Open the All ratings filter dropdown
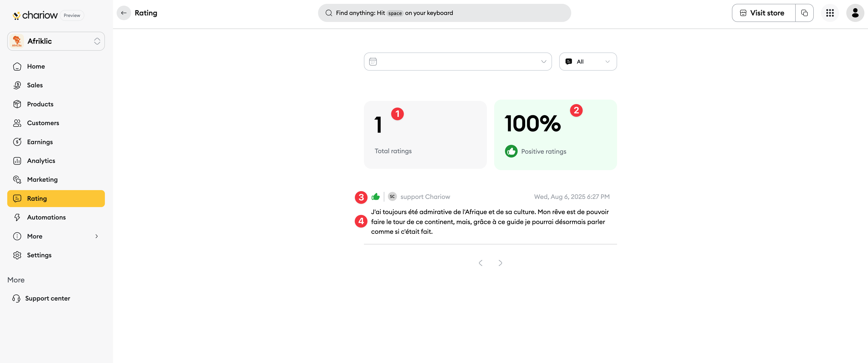The width and height of the screenshot is (868, 363). (588, 61)
